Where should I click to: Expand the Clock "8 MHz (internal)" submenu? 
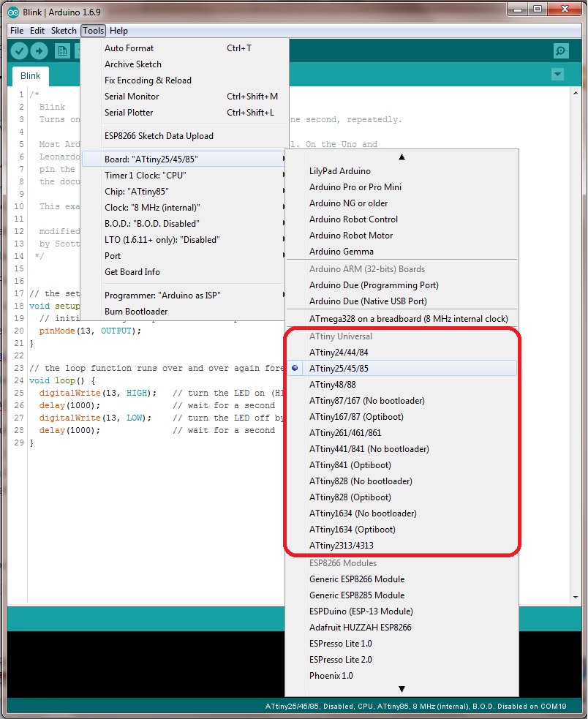pyautogui.click(x=184, y=207)
